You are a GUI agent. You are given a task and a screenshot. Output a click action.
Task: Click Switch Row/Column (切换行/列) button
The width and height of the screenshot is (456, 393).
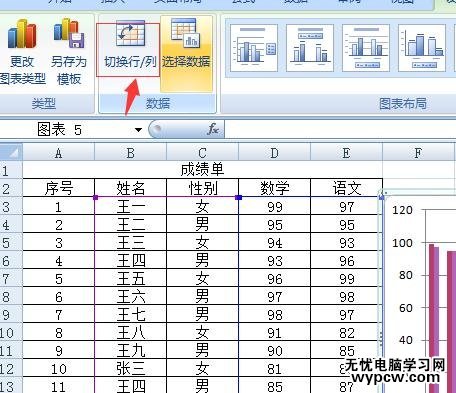click(x=130, y=49)
